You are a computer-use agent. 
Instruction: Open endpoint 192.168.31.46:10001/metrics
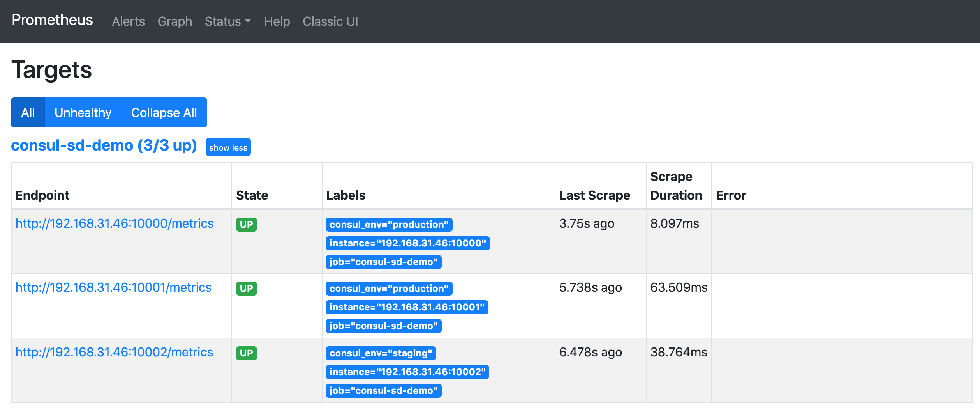click(x=113, y=287)
